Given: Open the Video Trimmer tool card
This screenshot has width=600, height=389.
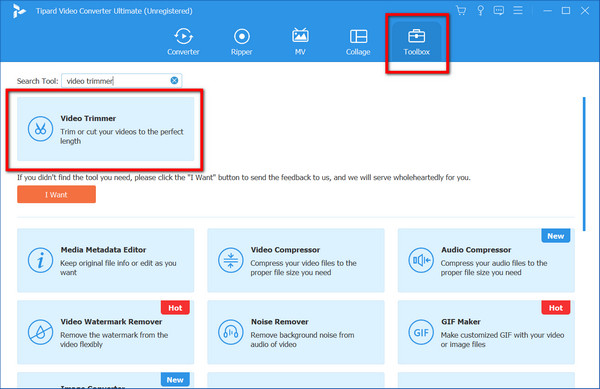Looking at the screenshot, I should click(106, 129).
